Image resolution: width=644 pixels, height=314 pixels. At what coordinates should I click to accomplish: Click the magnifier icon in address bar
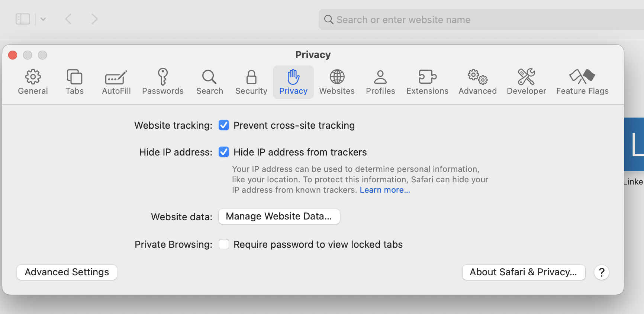pos(328,19)
